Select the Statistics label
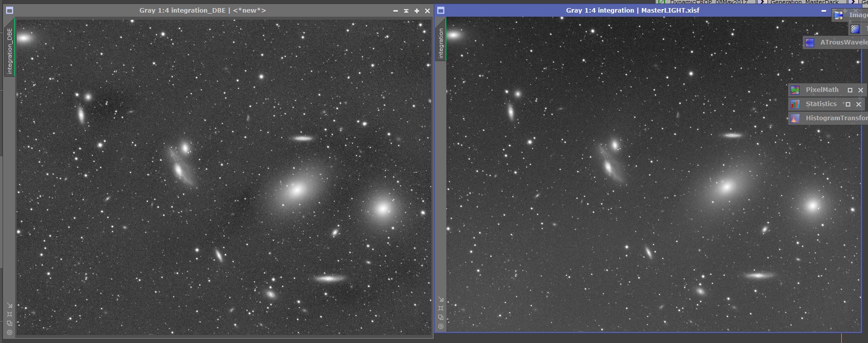This screenshot has width=868, height=343. tap(821, 104)
